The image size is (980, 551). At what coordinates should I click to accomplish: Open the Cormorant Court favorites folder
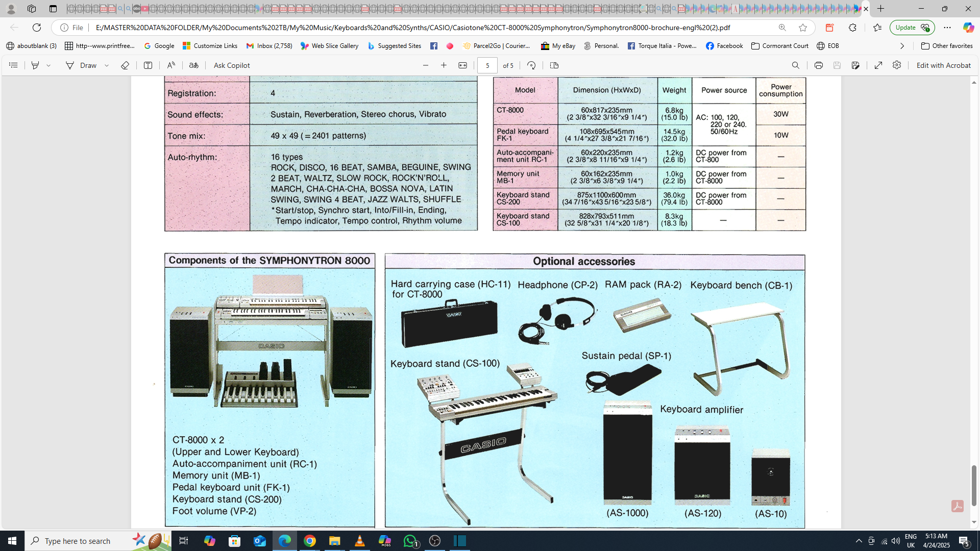(780, 46)
